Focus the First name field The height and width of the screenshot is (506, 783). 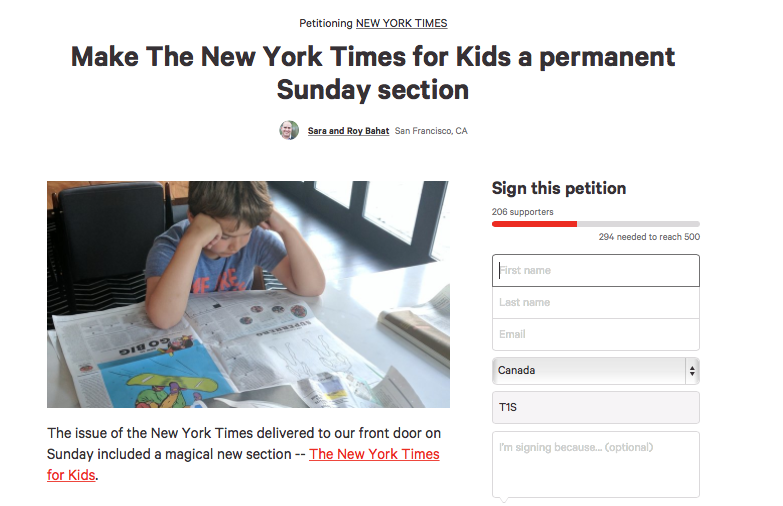pos(595,270)
